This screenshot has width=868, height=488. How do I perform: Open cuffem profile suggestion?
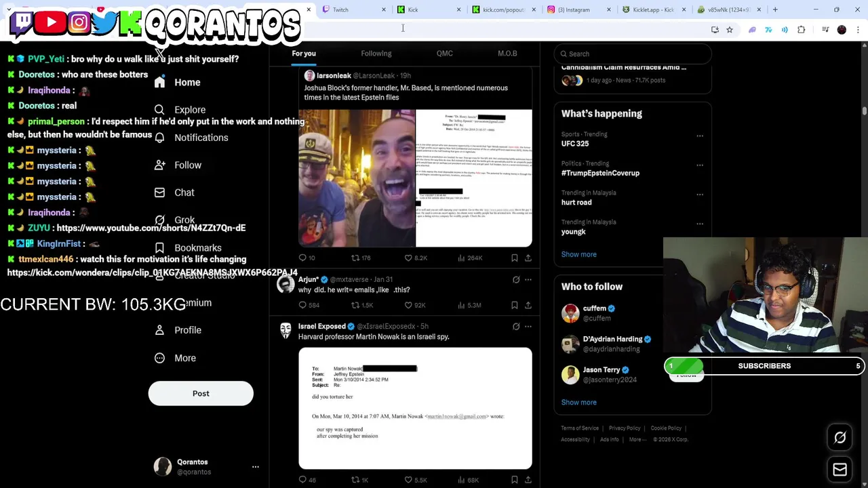[x=587, y=313]
